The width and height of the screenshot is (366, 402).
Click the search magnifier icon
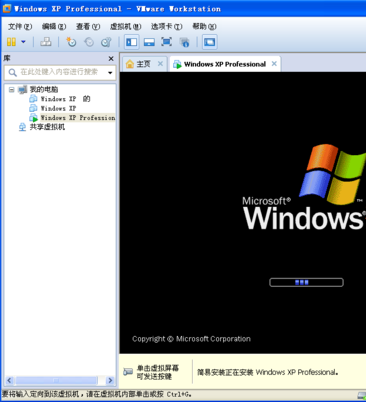[12, 72]
